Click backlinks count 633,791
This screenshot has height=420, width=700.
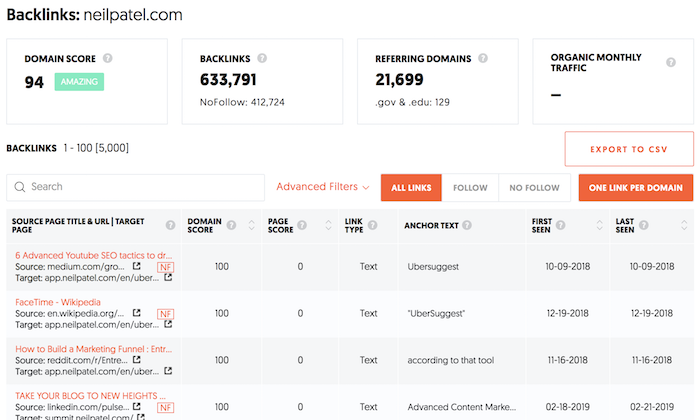tap(228, 80)
